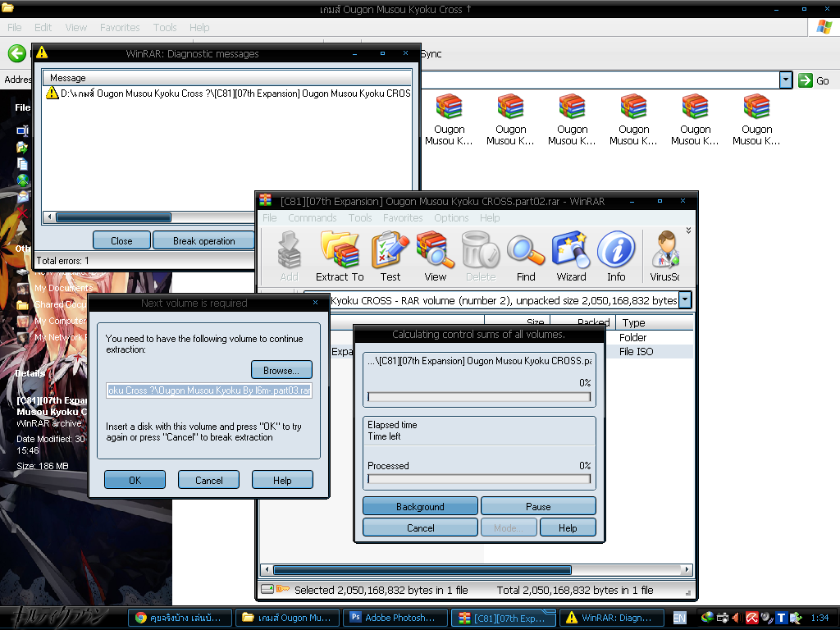Click the red antivirus icon in system tray

tap(751, 618)
